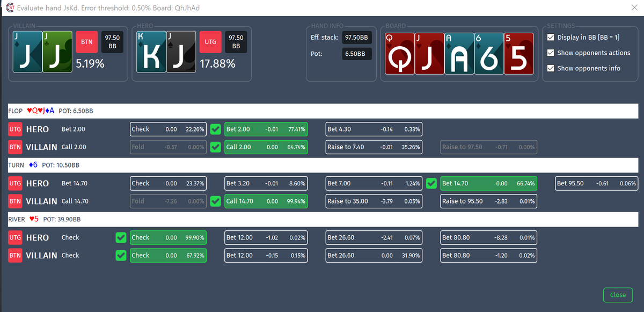The width and height of the screenshot is (644, 312).
Task: Click the five of hearts board card
Action: tap(518, 53)
